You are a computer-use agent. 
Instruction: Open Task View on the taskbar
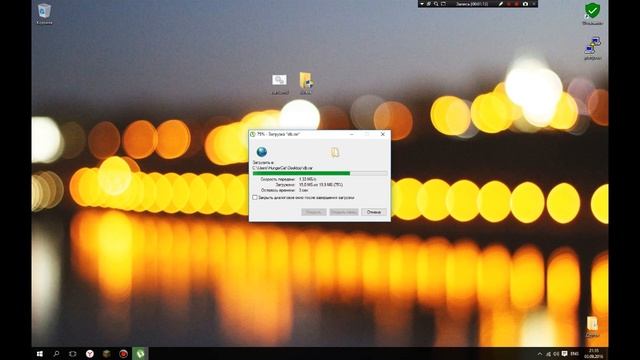tap(73, 353)
